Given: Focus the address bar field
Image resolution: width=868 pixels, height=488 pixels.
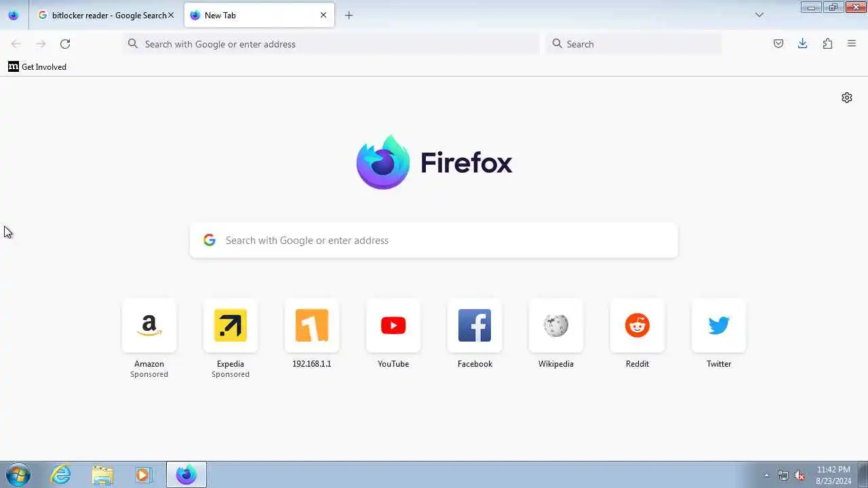Looking at the screenshot, I should [331, 44].
